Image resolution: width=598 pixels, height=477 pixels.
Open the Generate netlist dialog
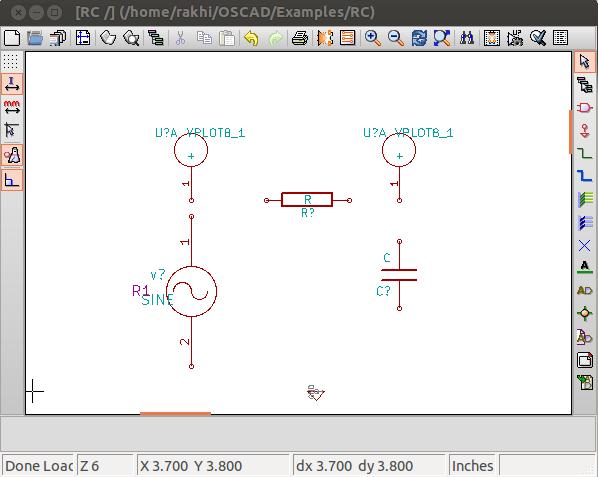point(492,38)
